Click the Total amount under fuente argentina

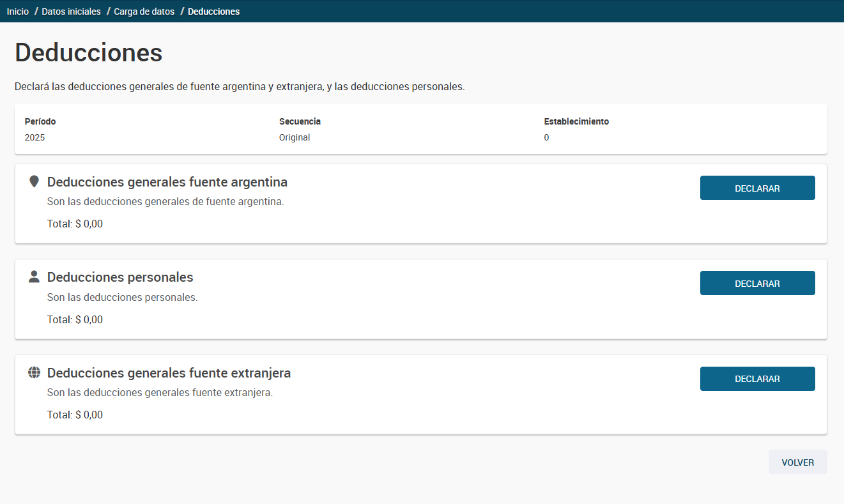(x=75, y=224)
